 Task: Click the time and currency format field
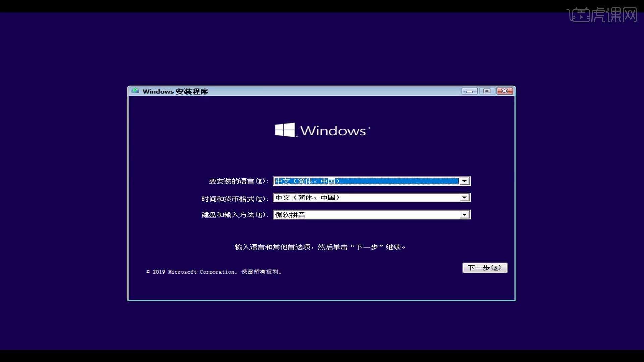pos(366,198)
